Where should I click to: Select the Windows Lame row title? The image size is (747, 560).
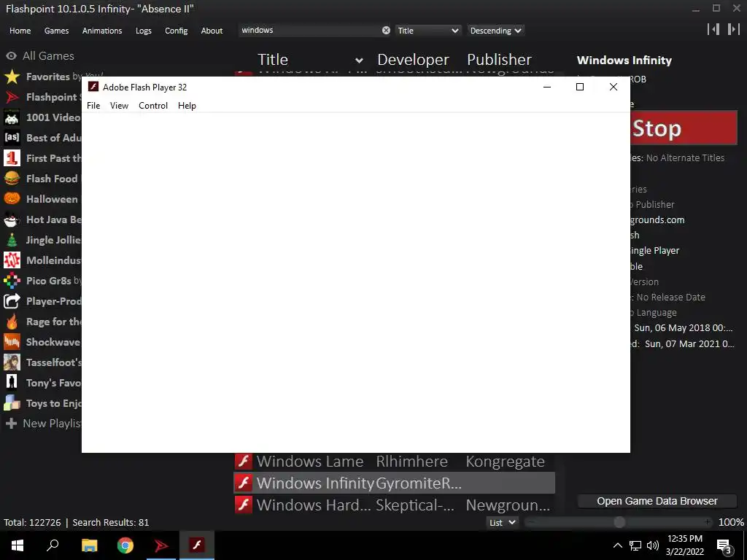pos(310,462)
